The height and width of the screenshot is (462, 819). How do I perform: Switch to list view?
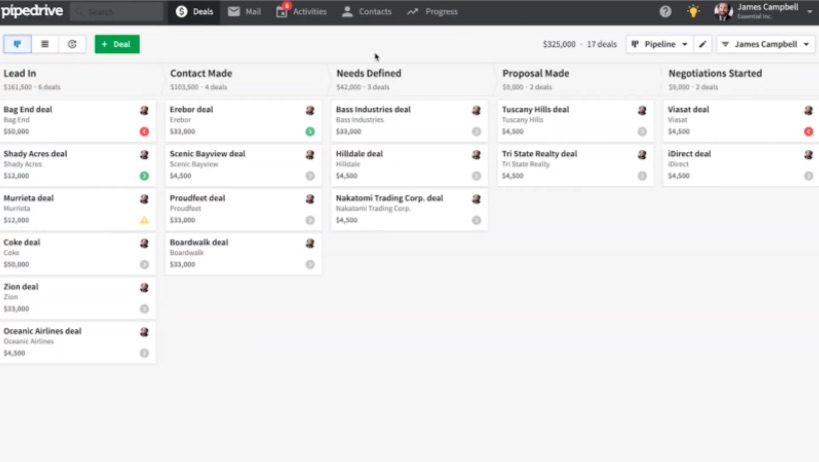[45, 44]
